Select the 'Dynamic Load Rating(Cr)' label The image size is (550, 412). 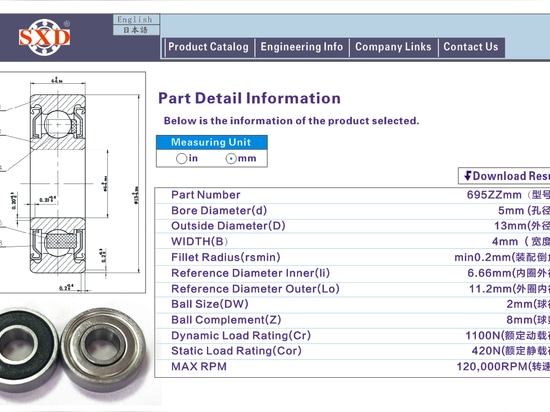click(x=241, y=336)
